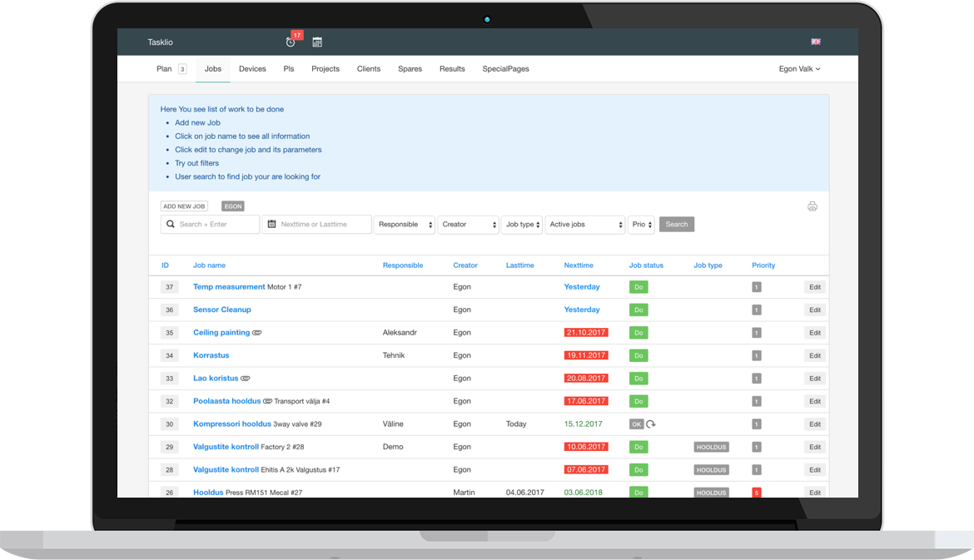
Task: Open the timer notifications icon with badge 17
Action: point(291,42)
